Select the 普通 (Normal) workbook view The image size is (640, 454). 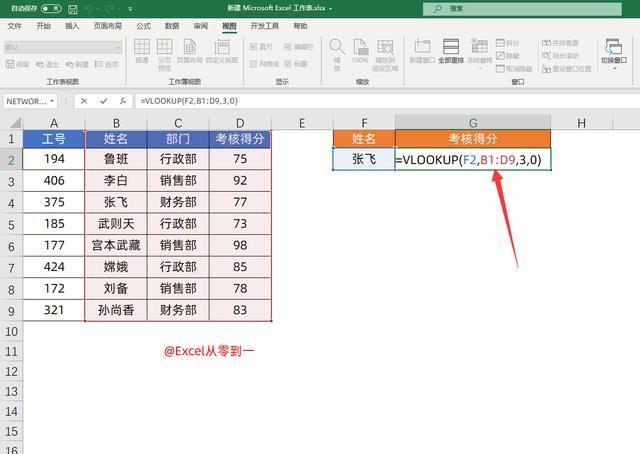[x=142, y=51]
